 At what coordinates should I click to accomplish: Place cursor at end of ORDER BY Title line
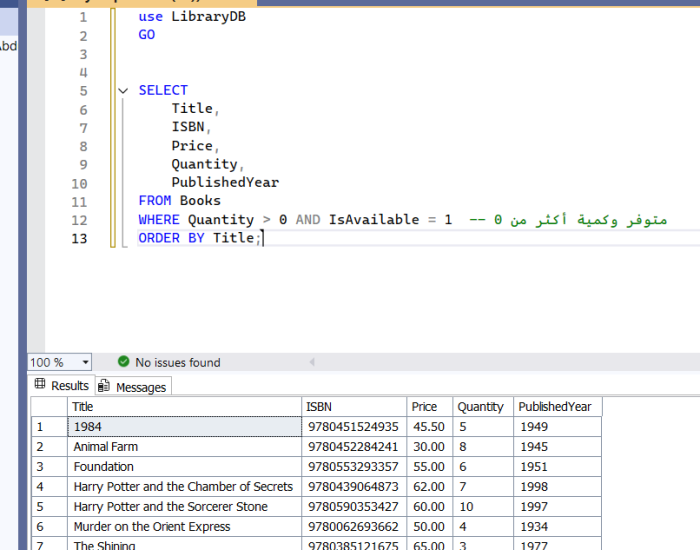(262, 238)
